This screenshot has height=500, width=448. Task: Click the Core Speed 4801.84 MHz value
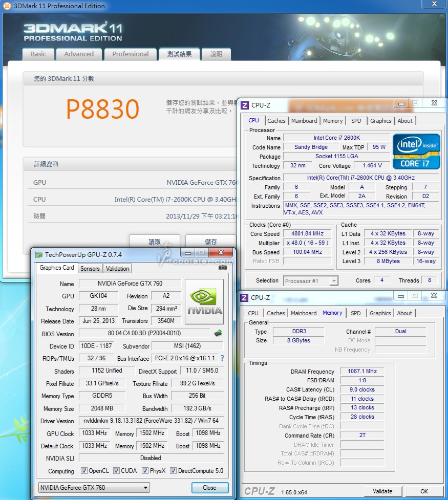click(307, 233)
